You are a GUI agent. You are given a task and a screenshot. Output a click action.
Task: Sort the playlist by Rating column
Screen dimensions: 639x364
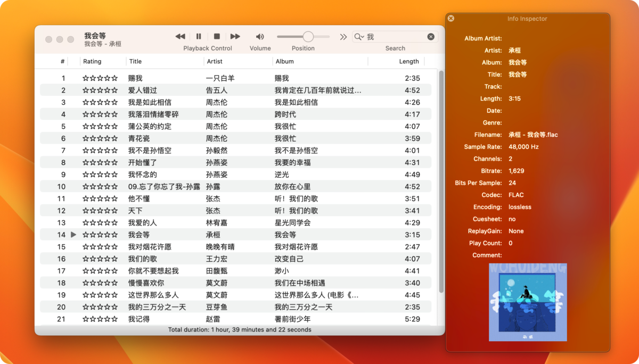coord(92,61)
